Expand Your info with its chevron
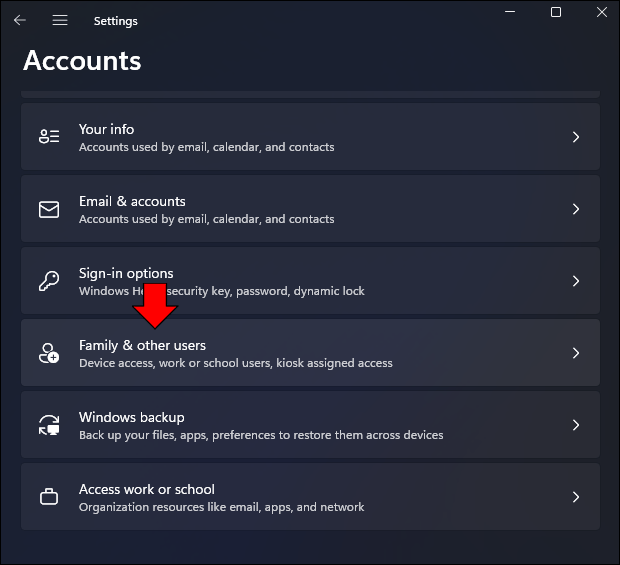 [x=576, y=137]
